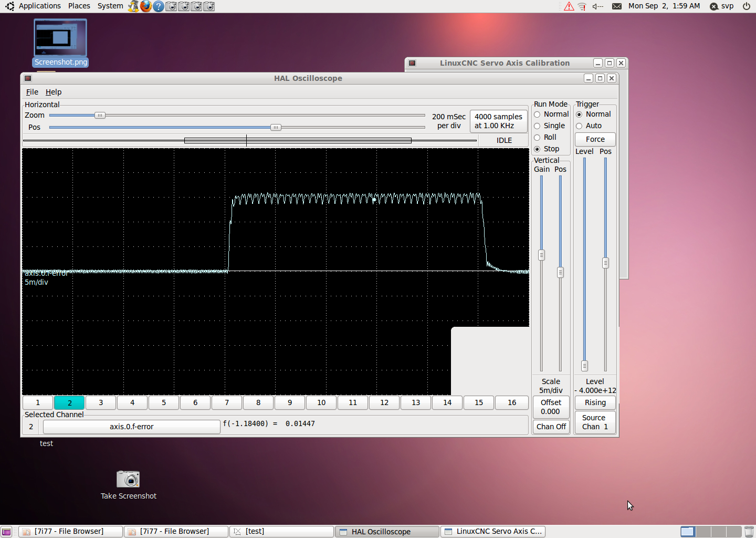Launch the LinuxCNC penguin icon in top panel
The height and width of the screenshot is (538, 756).
(133, 6)
